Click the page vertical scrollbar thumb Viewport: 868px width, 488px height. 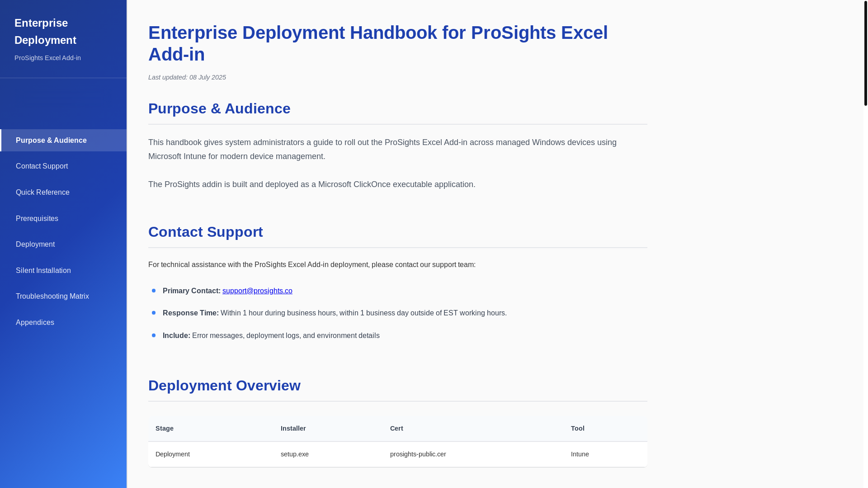(x=865, y=53)
